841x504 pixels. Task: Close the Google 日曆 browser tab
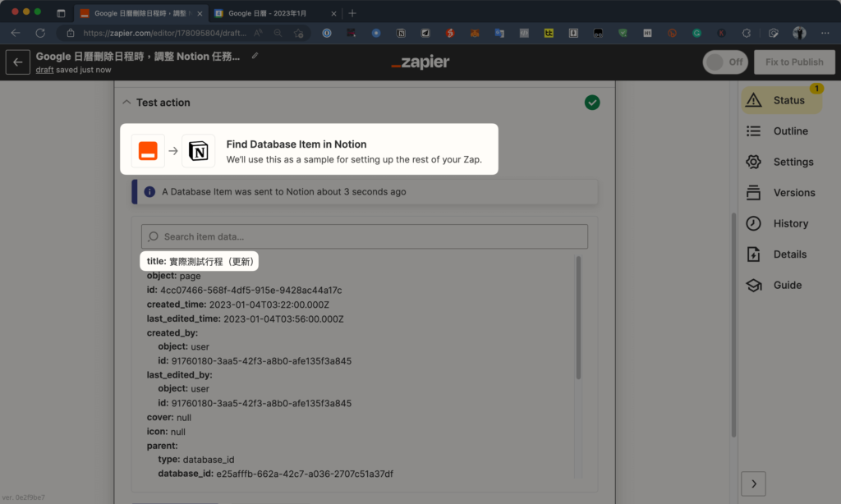(333, 13)
